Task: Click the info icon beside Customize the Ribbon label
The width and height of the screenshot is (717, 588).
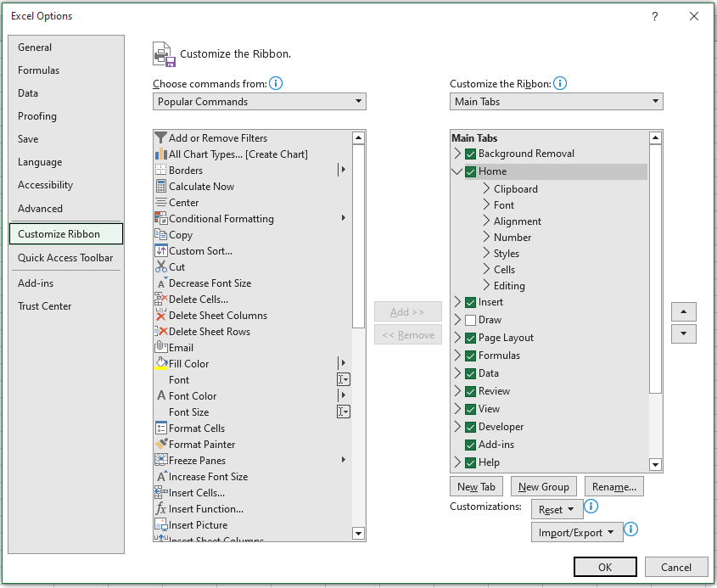Action: (560, 83)
